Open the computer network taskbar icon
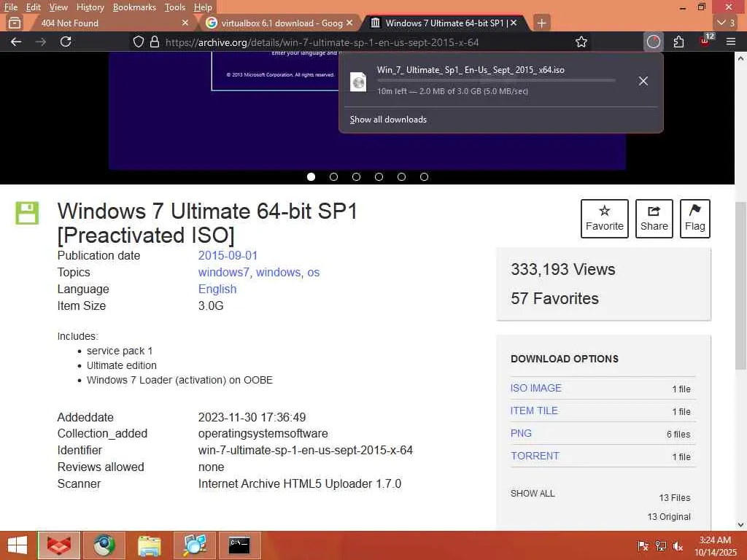Screen dimensions: 747x560 click(195, 545)
